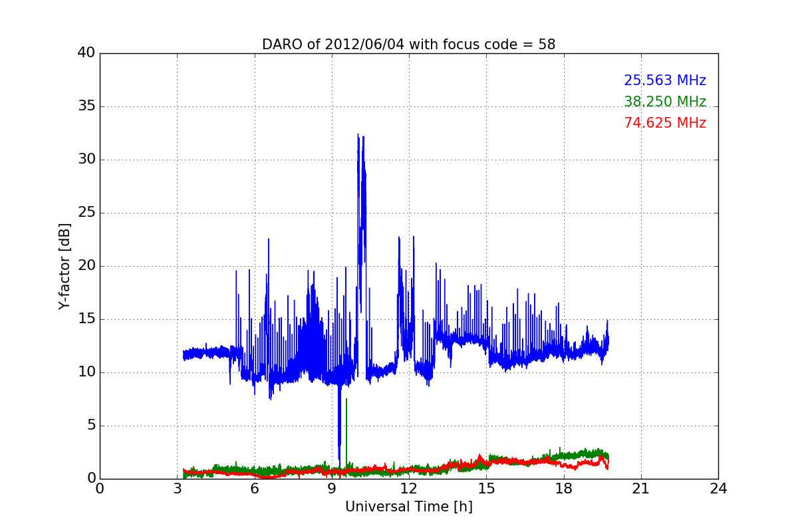Screen dimensions: 798x532
Task: Click the Y-factor [dB] axis label
Action: 65,266
